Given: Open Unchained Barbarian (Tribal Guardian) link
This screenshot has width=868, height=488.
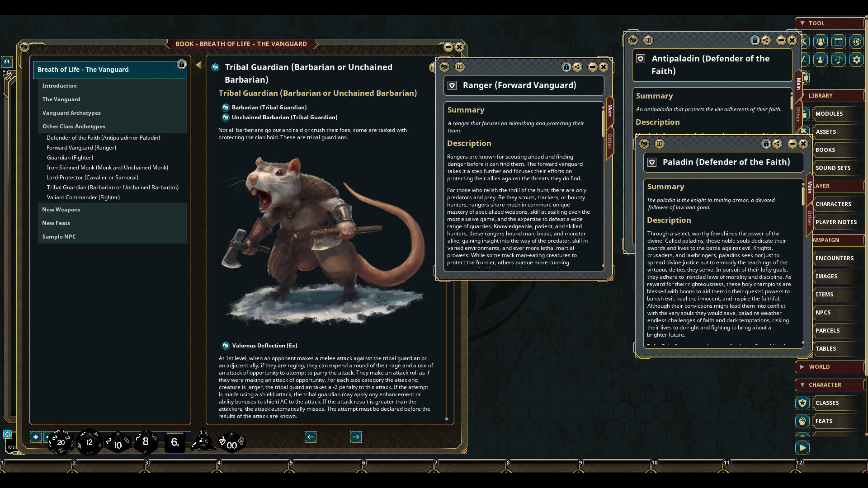Looking at the screenshot, I should 284,117.
